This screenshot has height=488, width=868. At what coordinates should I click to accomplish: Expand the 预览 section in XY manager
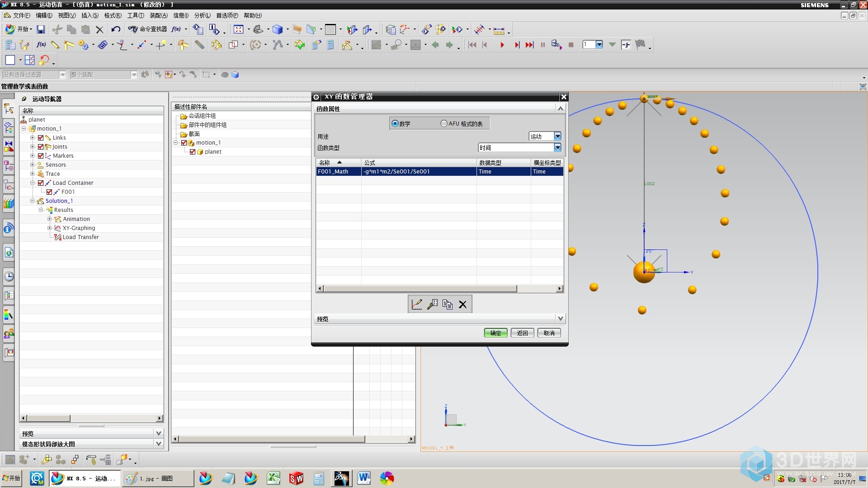coord(561,319)
